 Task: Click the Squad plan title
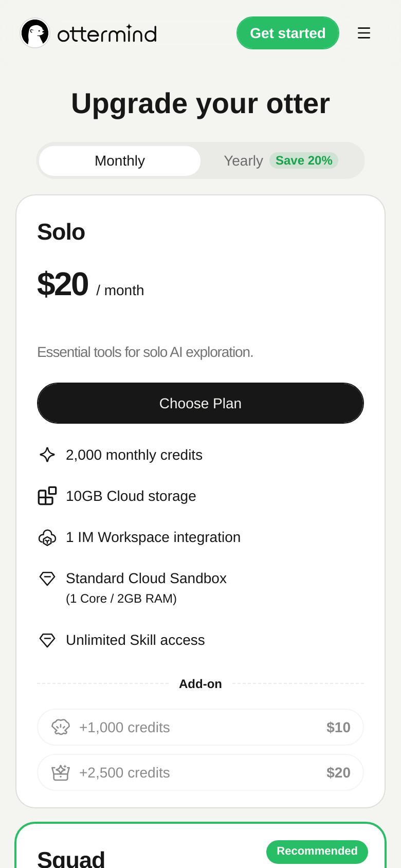pyautogui.click(x=71, y=859)
